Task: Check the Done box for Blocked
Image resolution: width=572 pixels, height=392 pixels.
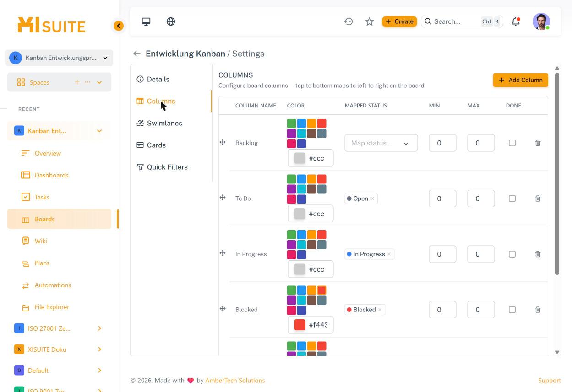Action: click(x=512, y=310)
